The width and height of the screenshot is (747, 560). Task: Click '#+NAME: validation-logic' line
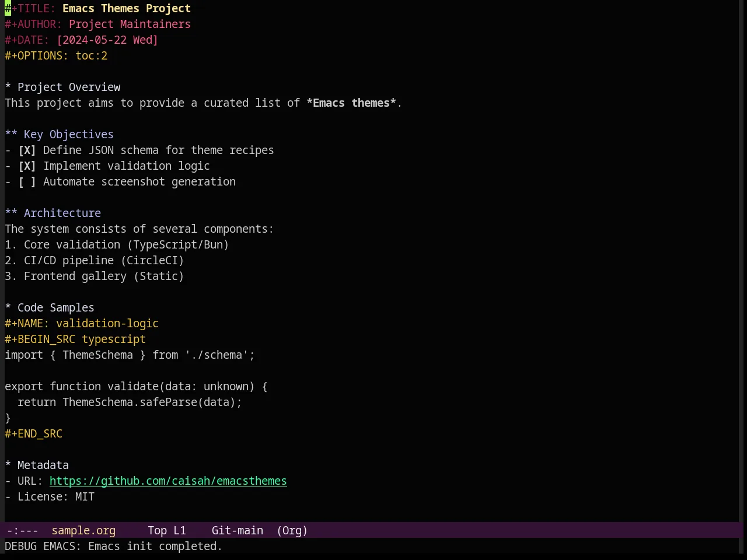tap(82, 323)
